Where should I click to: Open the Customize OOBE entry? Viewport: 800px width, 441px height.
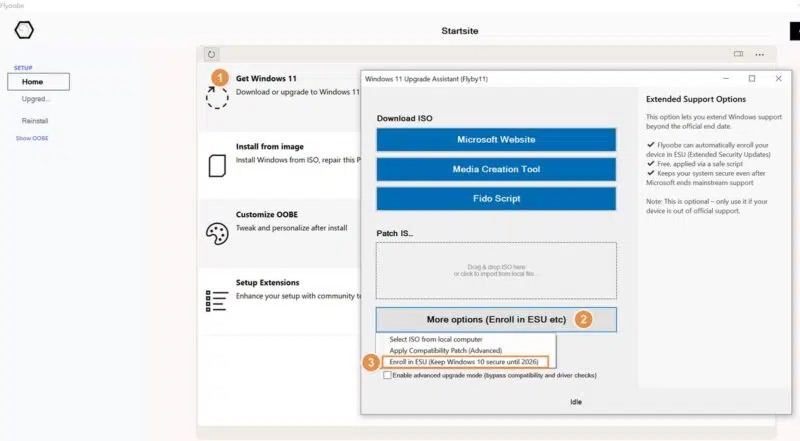click(x=266, y=214)
